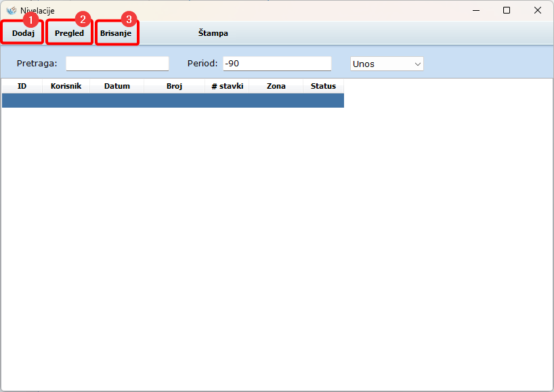This screenshot has width=554, height=392.
Task: Sort by the Zona column header
Action: click(276, 86)
